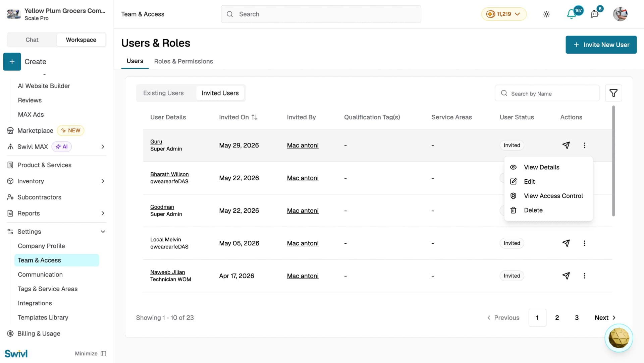
Task: Expand Reports submenu chevron
Action: tap(103, 214)
